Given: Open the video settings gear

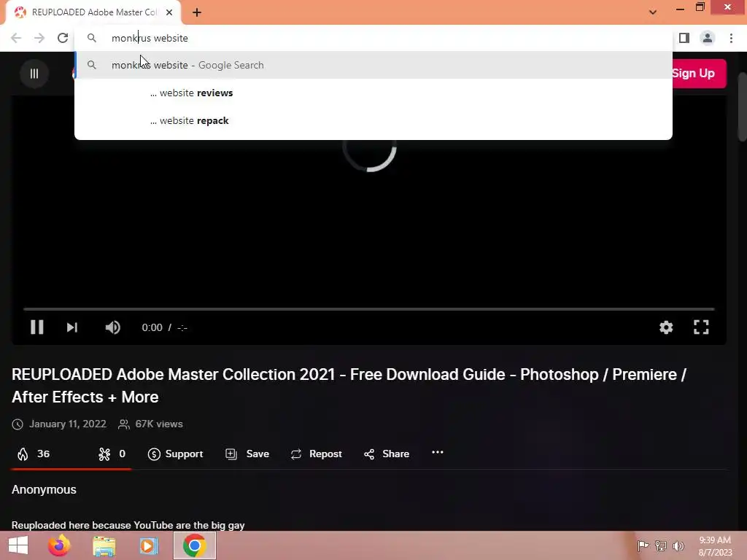Looking at the screenshot, I should click(666, 327).
